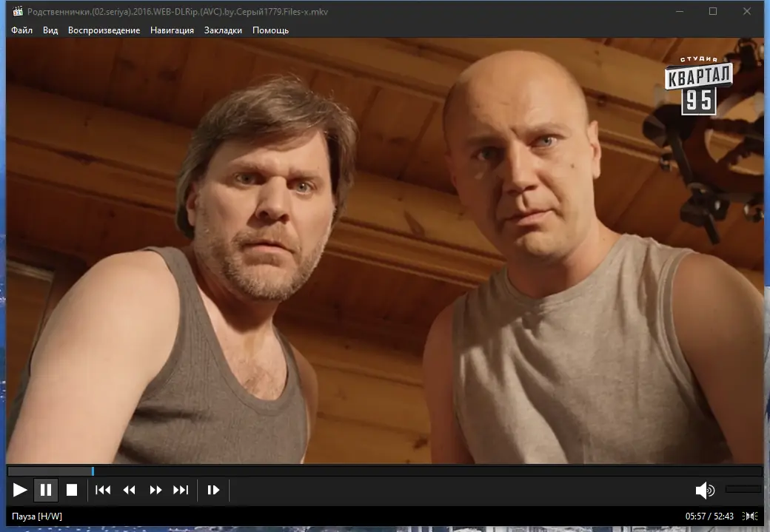The height and width of the screenshot is (532, 770).
Task: Click the player app icon in title bar
Action: coord(18,11)
